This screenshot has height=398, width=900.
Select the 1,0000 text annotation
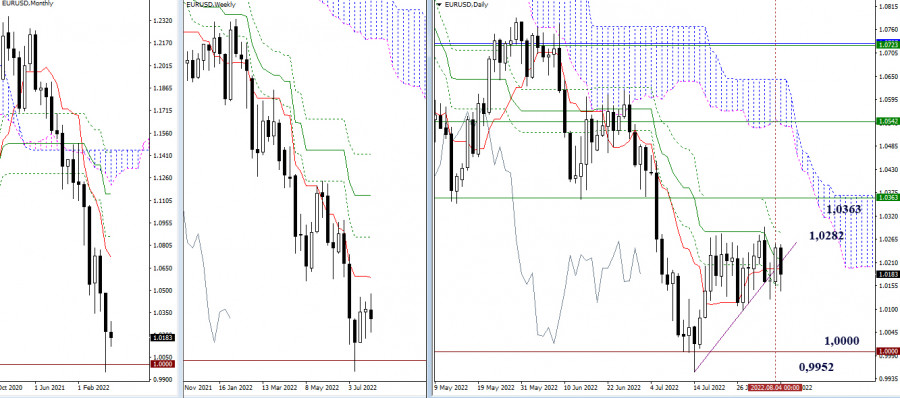[841, 341]
